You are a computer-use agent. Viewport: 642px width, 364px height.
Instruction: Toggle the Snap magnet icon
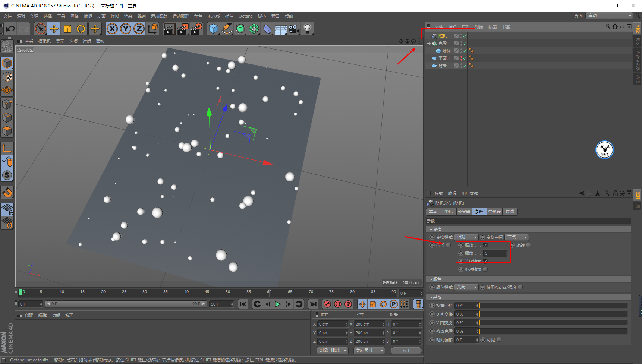point(7,193)
